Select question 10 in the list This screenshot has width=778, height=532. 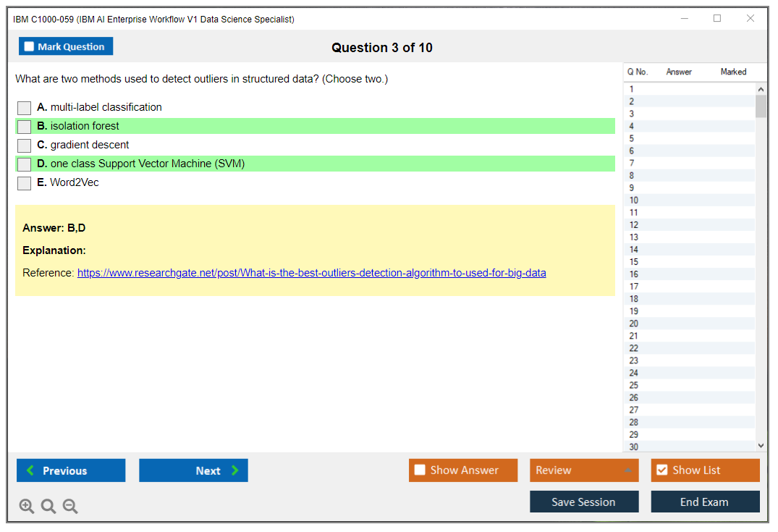[x=634, y=200]
